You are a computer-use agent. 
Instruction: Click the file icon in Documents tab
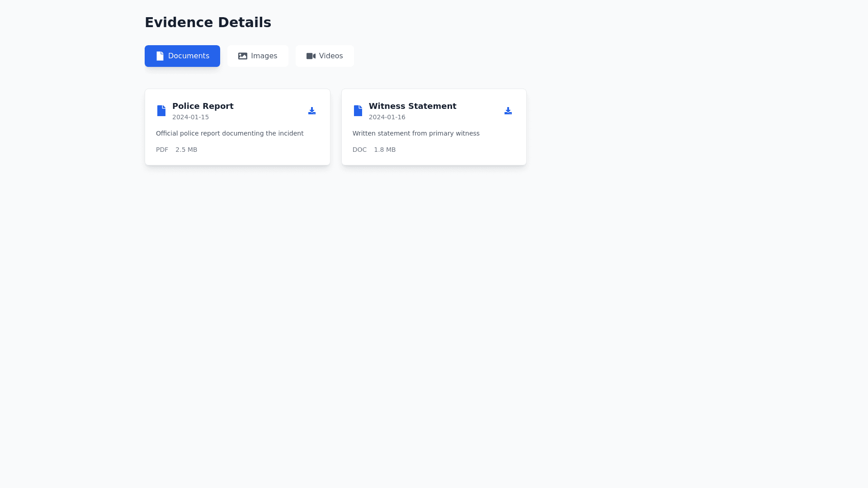point(160,56)
